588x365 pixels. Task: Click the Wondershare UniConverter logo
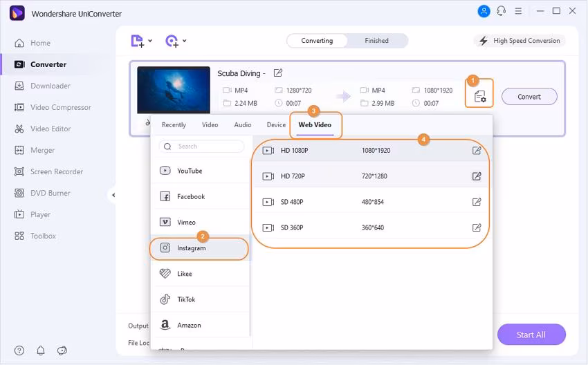click(x=17, y=13)
